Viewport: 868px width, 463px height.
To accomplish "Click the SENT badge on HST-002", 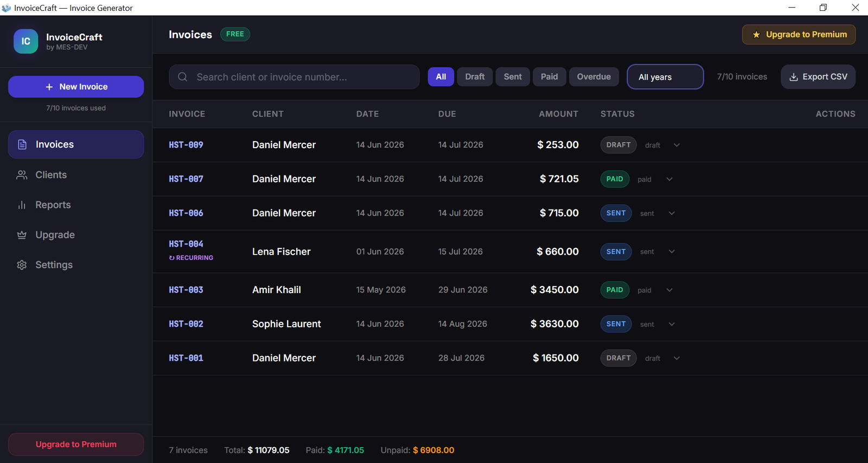I will pos(616,324).
